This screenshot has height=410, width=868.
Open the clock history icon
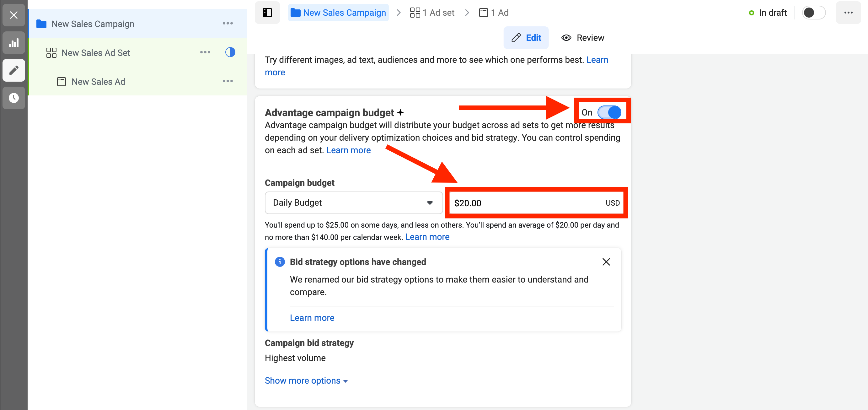(13, 98)
